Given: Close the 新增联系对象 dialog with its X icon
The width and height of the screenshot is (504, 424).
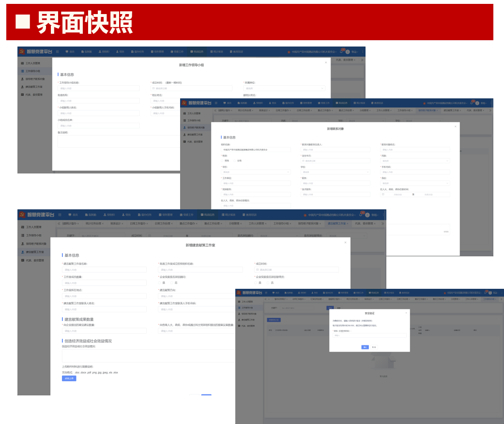Looking at the screenshot, I should pos(455,126).
